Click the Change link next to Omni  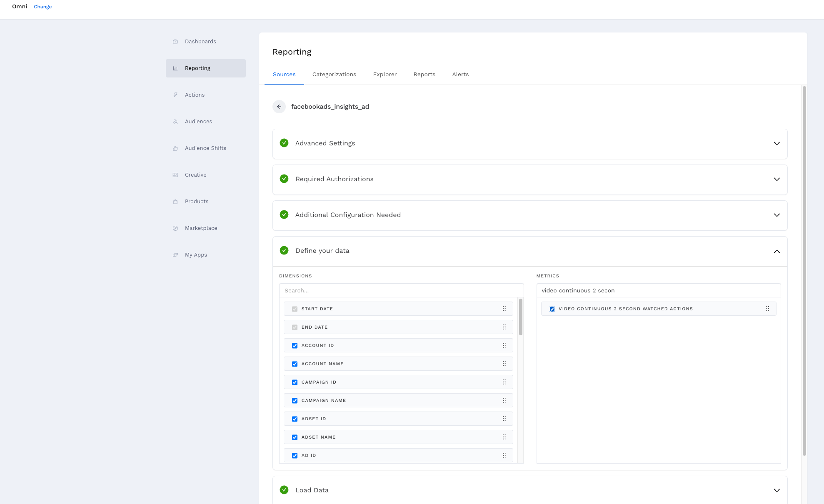pos(42,7)
